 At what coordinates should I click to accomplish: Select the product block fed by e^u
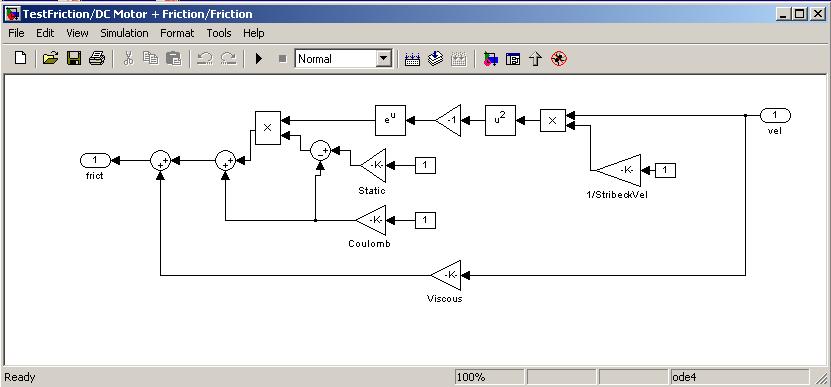click(268, 127)
